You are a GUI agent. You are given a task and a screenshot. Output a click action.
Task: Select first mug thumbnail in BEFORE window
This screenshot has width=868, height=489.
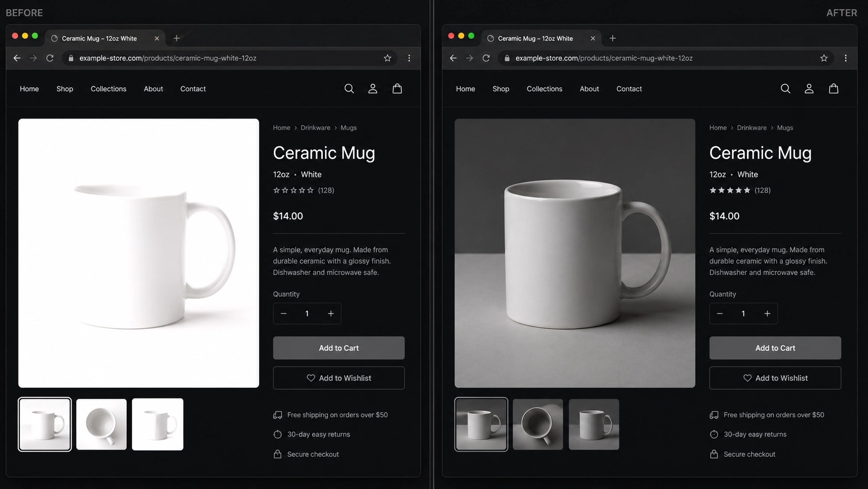45,425
